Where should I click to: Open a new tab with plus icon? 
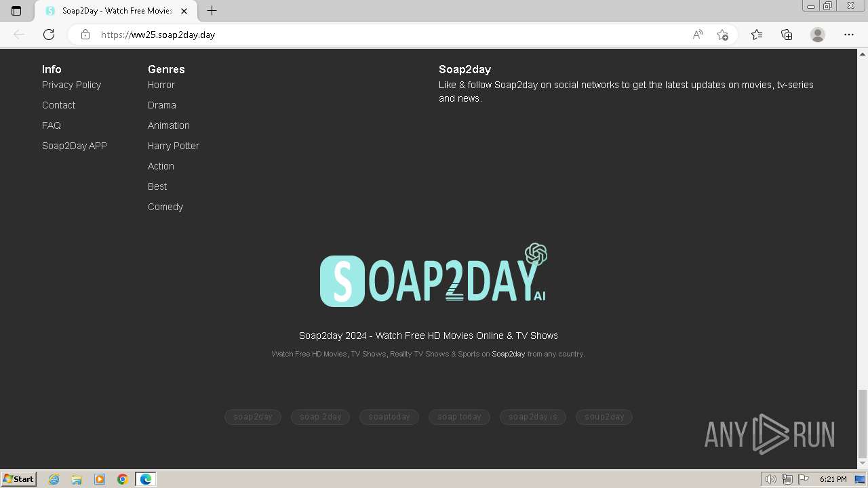212,11
